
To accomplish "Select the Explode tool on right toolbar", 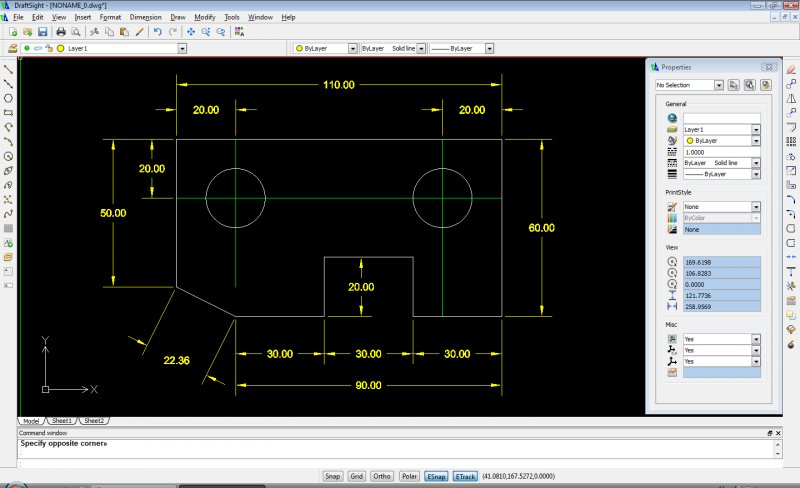I will pos(791,344).
